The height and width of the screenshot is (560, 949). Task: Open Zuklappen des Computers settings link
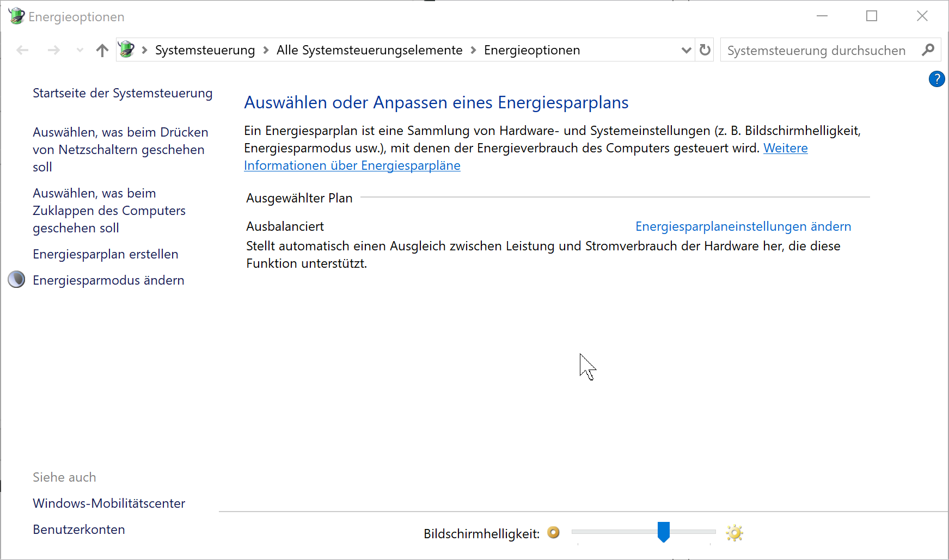(109, 211)
